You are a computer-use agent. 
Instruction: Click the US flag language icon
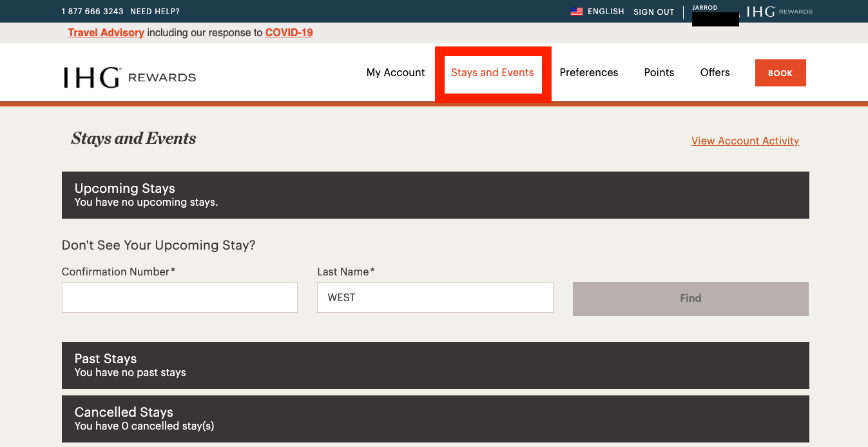pos(576,12)
